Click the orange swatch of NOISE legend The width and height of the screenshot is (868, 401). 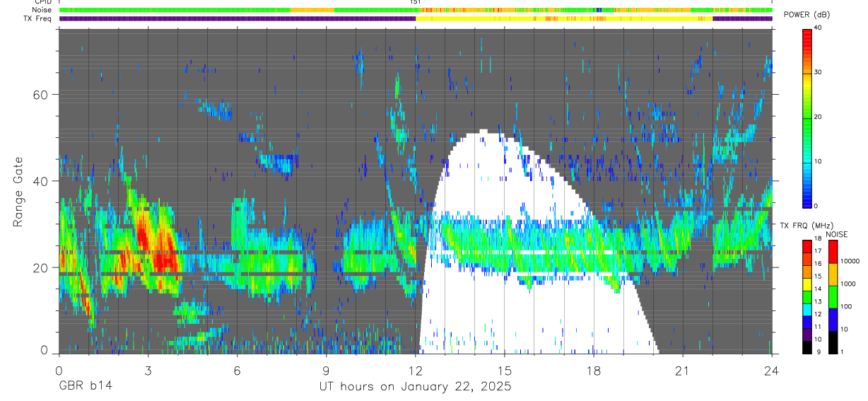pos(833,274)
